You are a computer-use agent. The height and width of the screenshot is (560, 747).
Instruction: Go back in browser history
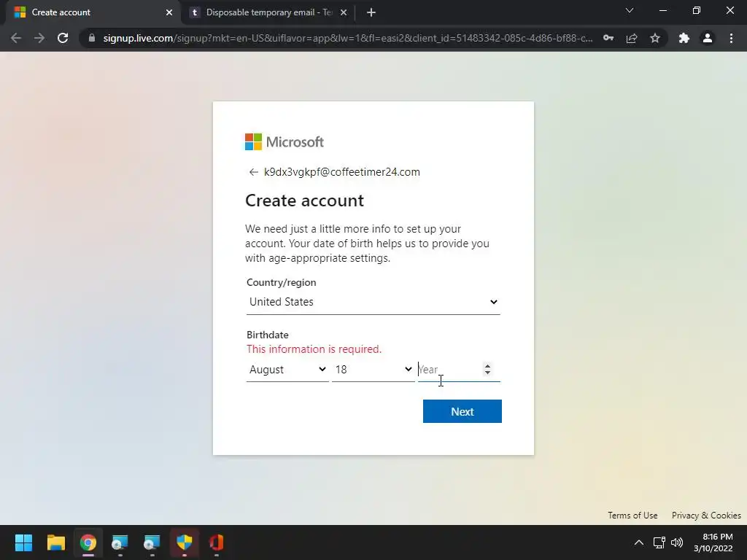click(16, 38)
